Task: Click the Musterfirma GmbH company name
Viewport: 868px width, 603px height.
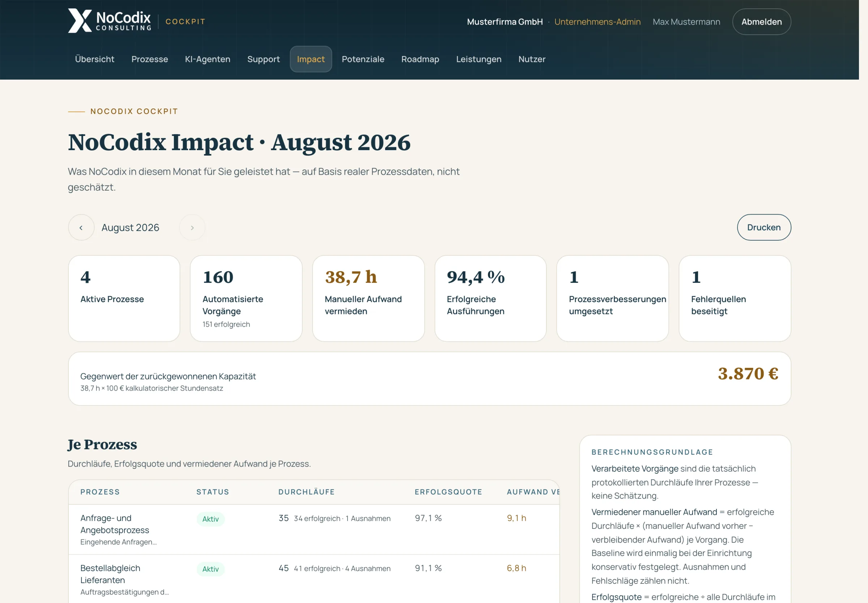Action: pos(505,22)
